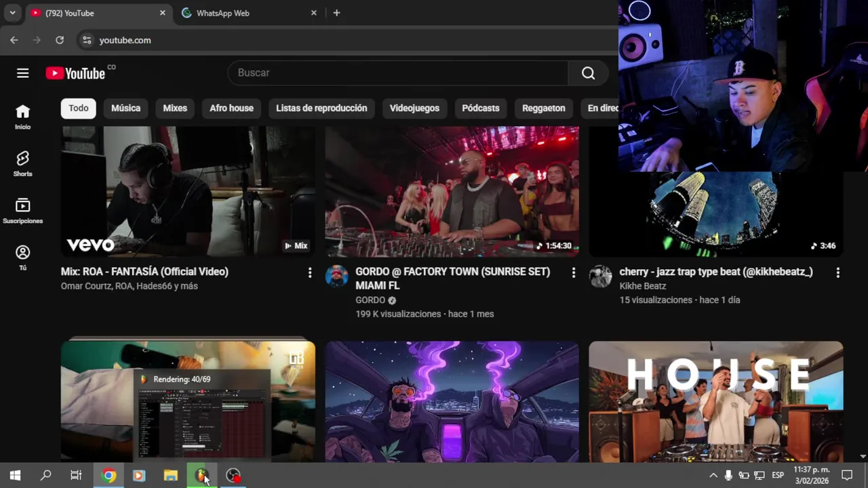Switch to the WhatsApp Web tab
The image size is (868, 488).
point(250,13)
